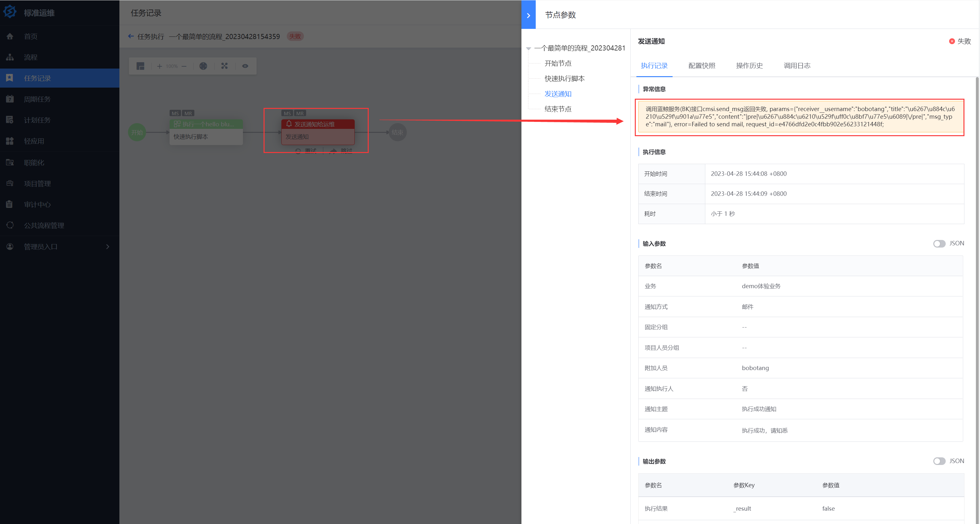The image size is (980, 524).
Task: Click bell icon on 发送通知给运维 node
Action: coord(289,124)
